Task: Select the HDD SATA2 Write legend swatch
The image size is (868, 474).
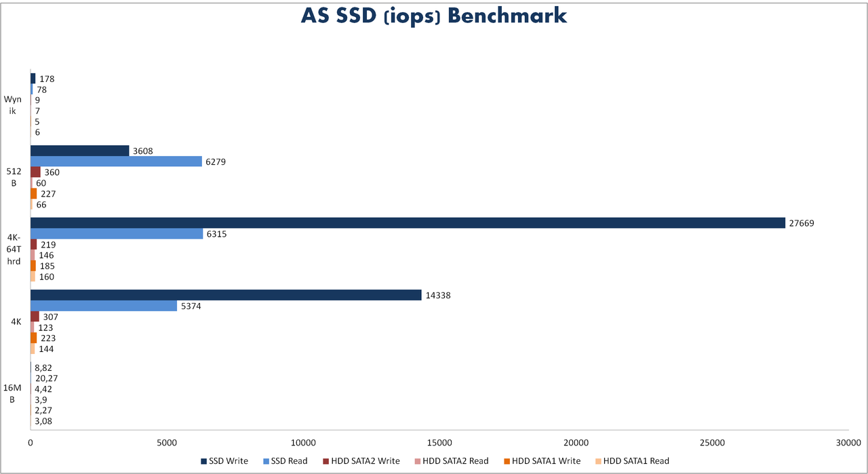Action: (325, 461)
